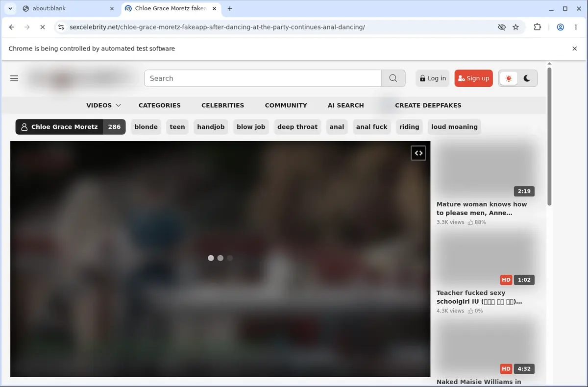Maximize the Chrome window
Image resolution: width=588 pixels, height=387 pixels.
tap(565, 8)
